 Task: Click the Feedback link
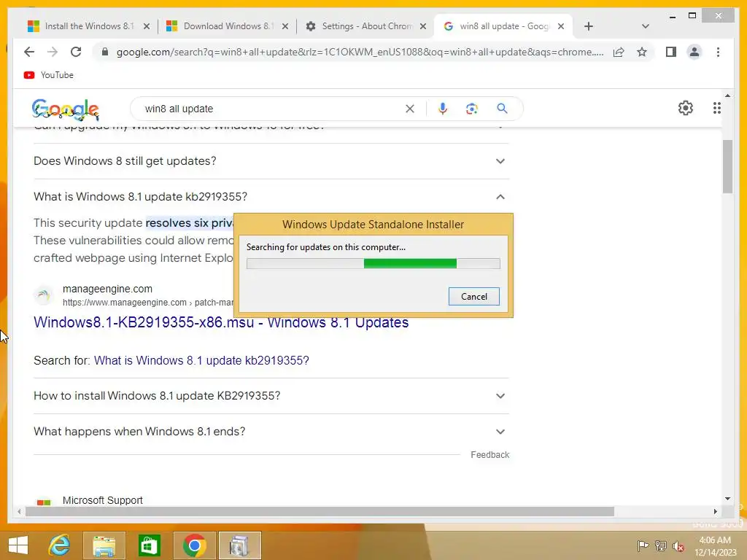point(489,455)
